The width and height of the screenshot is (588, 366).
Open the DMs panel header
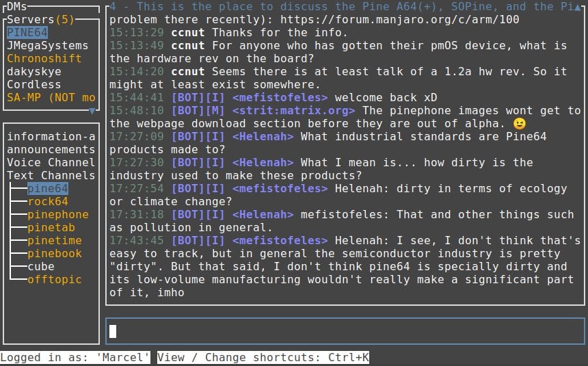point(16,7)
